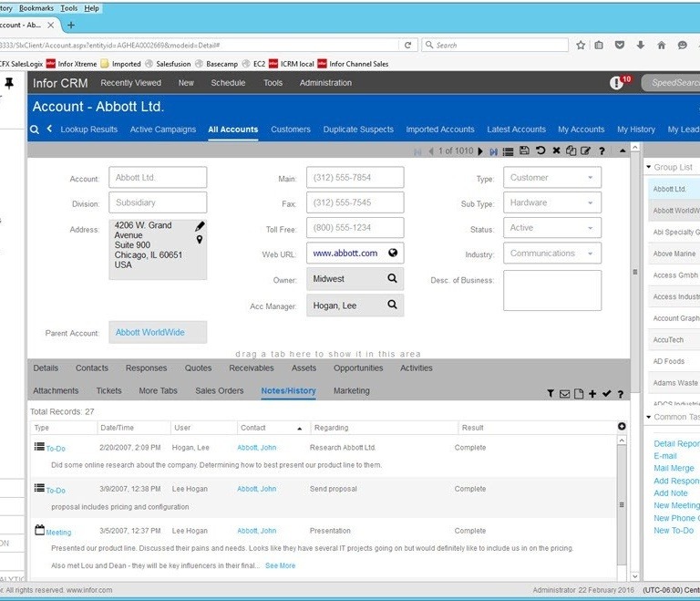Open new browser tab with plus
This screenshot has height=601, width=700.
tap(70, 25)
